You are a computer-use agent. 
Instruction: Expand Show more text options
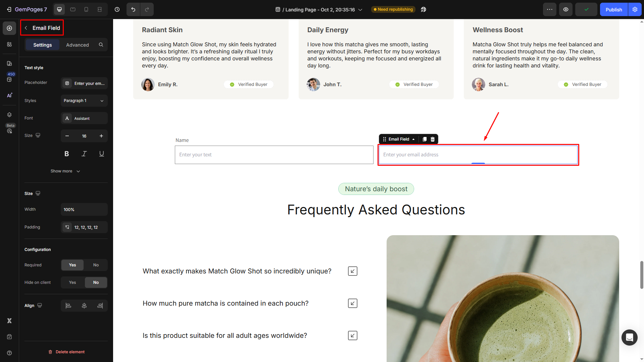tap(65, 171)
